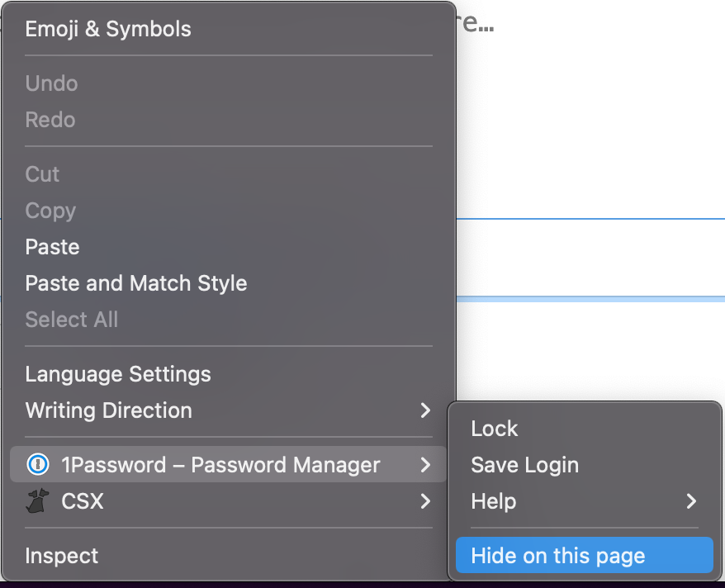Expand the 1Password submenu chevron
The width and height of the screenshot is (725, 588).
[425, 465]
